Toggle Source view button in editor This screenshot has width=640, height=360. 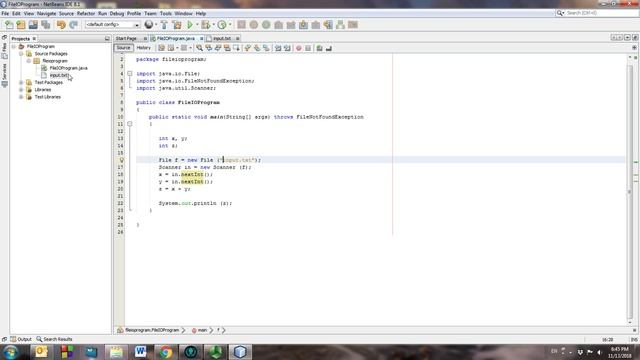(123, 48)
